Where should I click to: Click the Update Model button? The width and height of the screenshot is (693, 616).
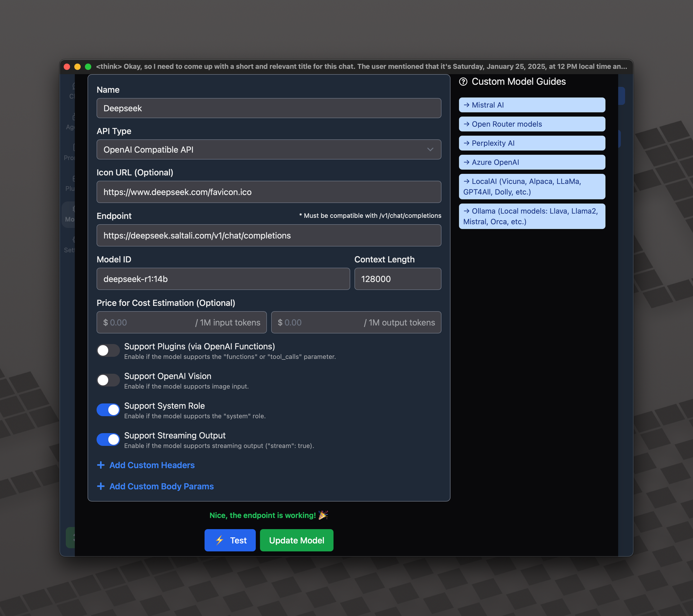296,540
